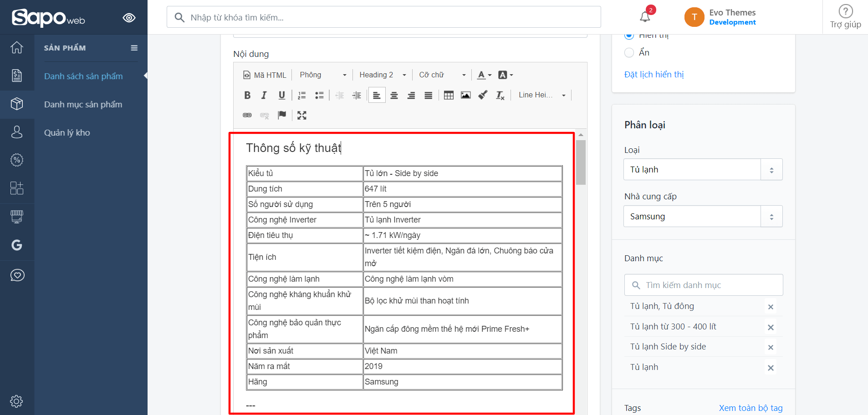Select the "Ẩn" radio option

[629, 53]
